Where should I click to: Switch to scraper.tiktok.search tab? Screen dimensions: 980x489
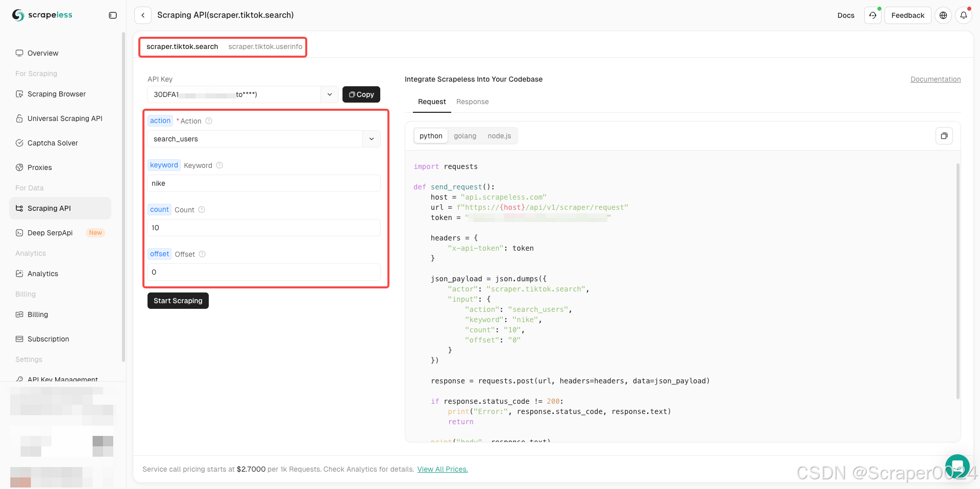[182, 46]
